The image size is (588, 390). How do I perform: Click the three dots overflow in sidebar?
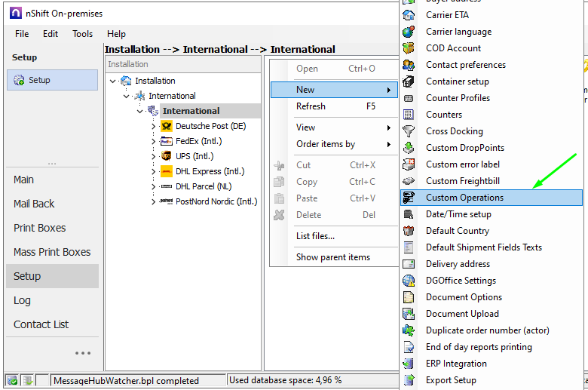[x=82, y=354]
